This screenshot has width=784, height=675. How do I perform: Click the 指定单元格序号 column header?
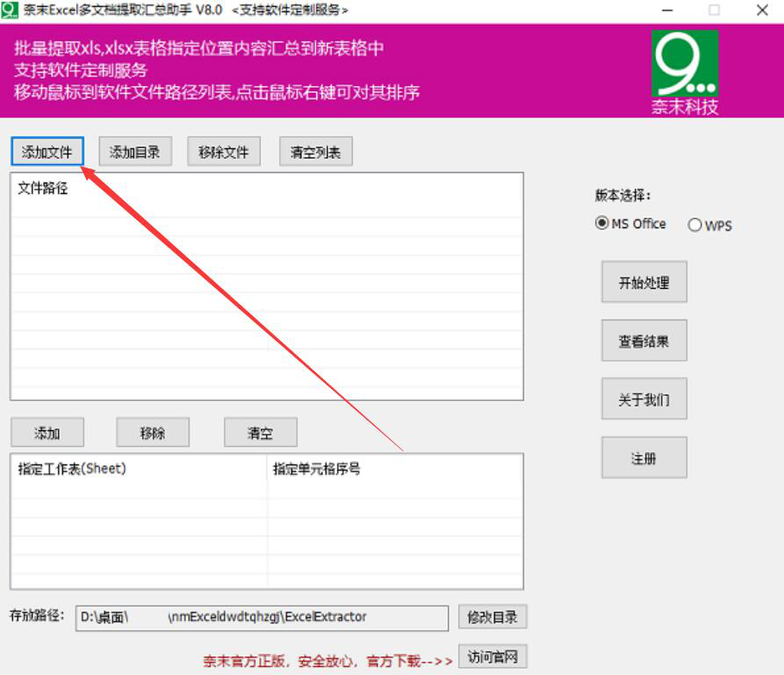(x=395, y=469)
